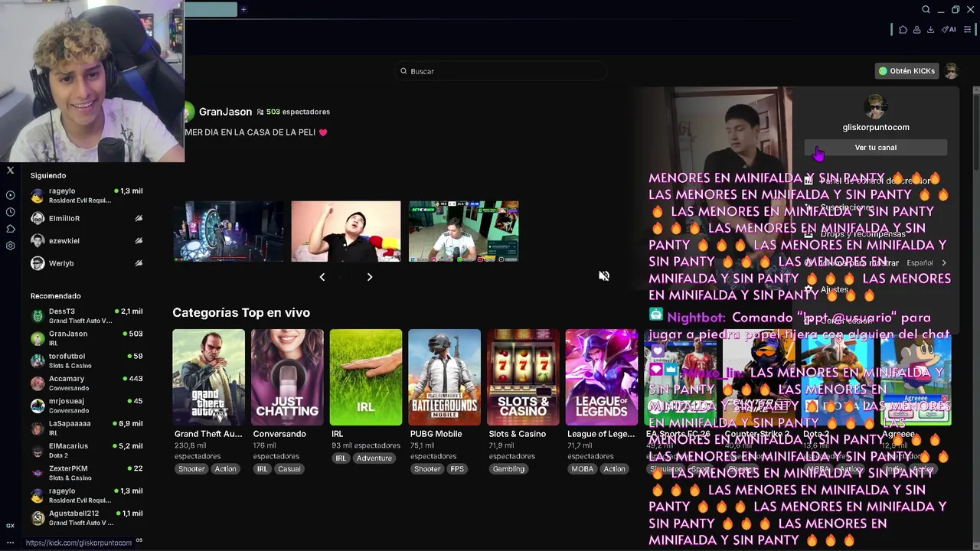Click the Categorías Top en vivo heading
This screenshot has width=980, height=551.
click(x=241, y=312)
